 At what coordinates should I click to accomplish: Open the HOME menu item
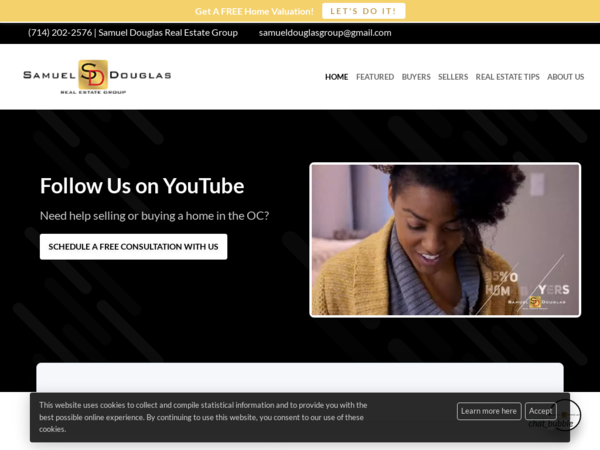click(x=336, y=77)
